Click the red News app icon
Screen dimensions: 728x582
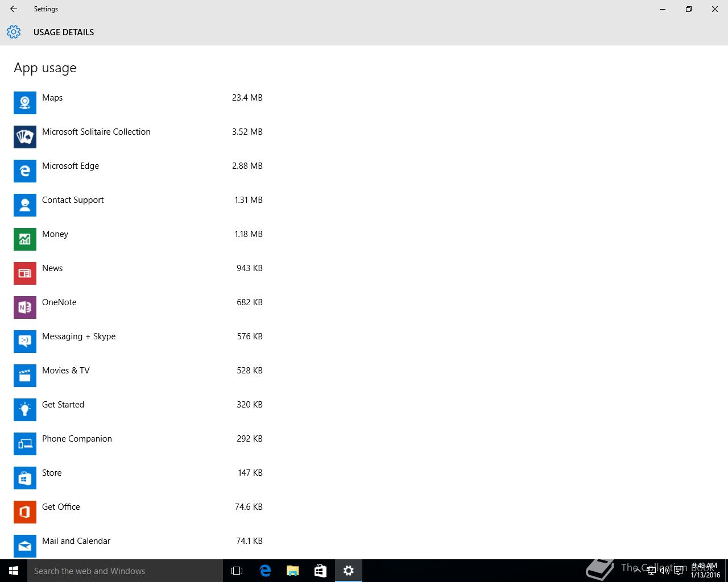click(25, 273)
